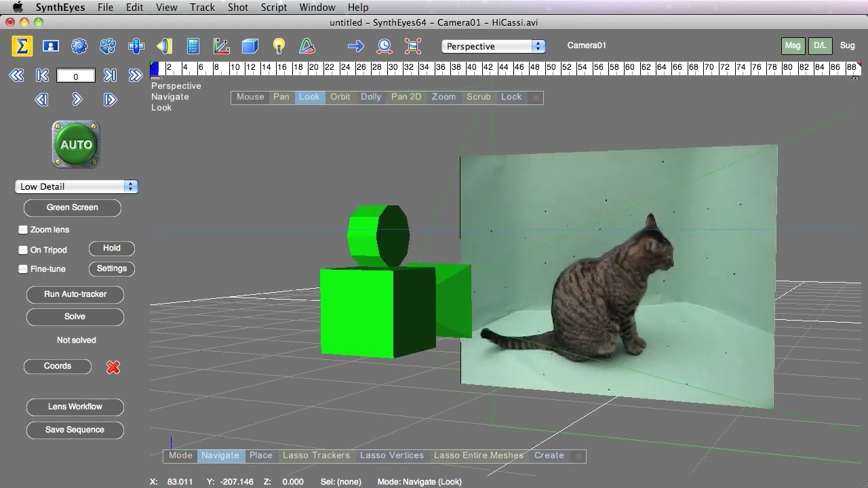Image resolution: width=868 pixels, height=488 pixels.
Task: Open the File menu
Action: pos(105,7)
